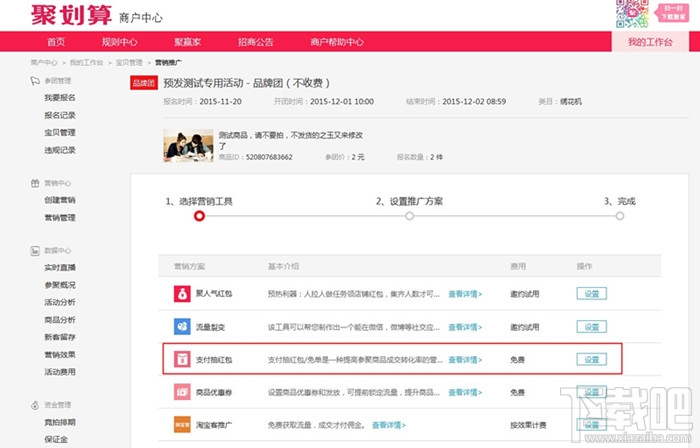
Task: Click the 数据中心 chart icon
Action: 35,251
